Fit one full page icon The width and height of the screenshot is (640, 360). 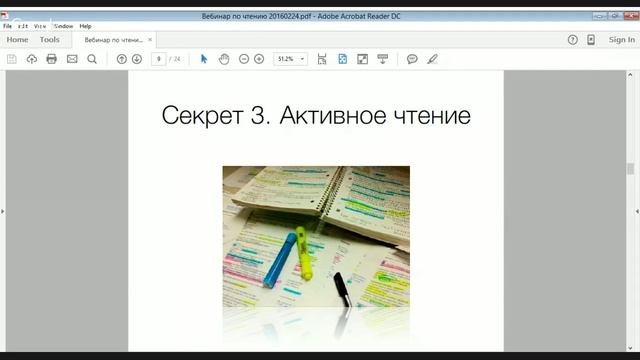pyautogui.click(x=342, y=59)
